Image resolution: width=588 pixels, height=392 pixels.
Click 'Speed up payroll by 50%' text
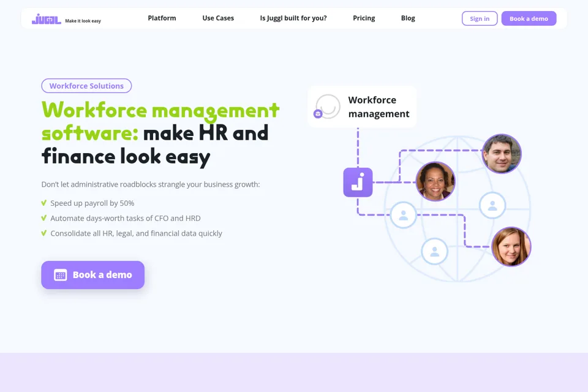92,203
